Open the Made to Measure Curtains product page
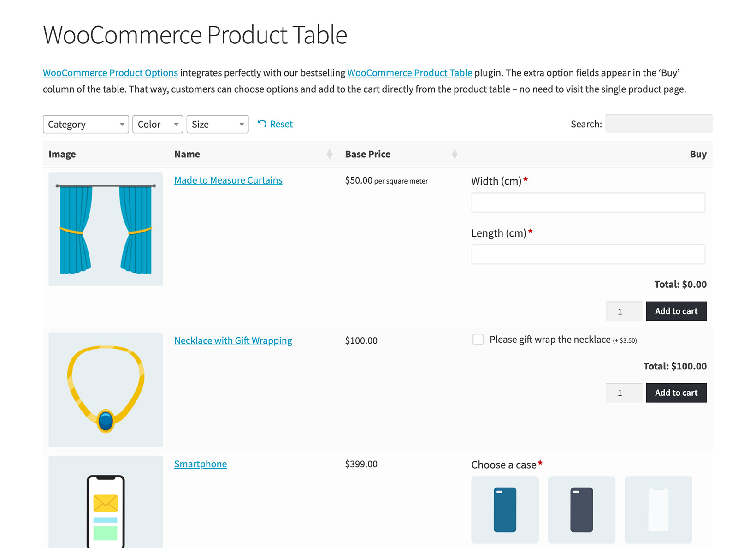 (228, 180)
